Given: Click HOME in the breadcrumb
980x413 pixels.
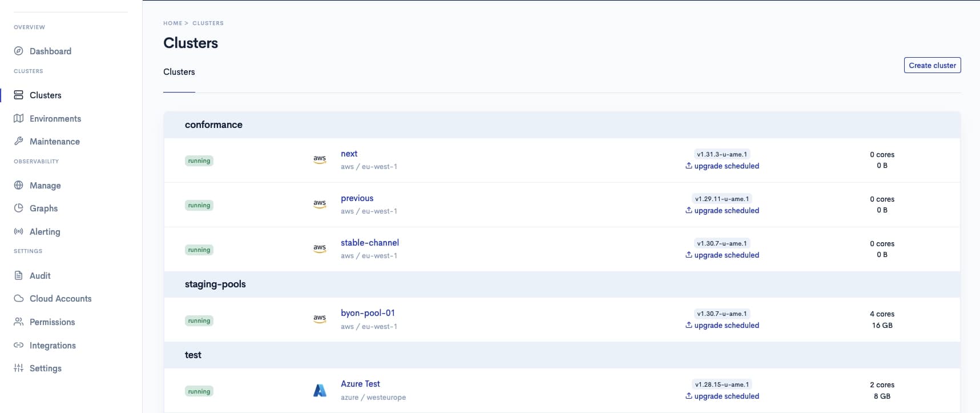Looking at the screenshot, I should pos(172,23).
